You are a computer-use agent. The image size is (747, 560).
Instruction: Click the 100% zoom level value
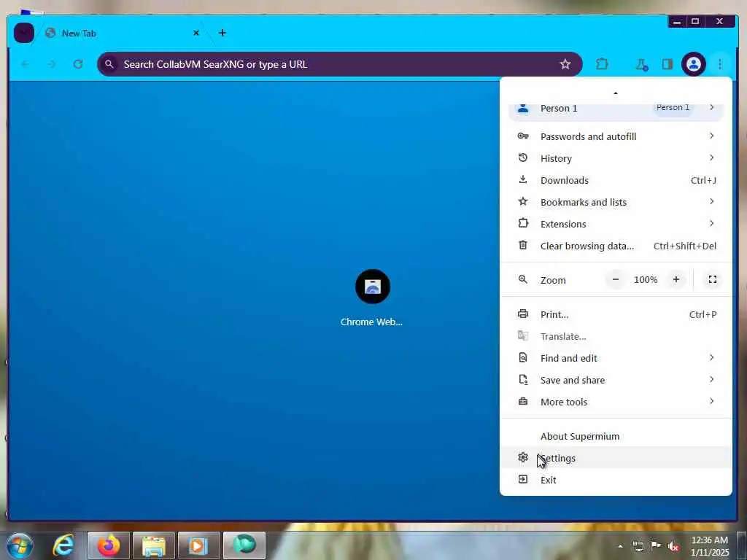point(646,280)
